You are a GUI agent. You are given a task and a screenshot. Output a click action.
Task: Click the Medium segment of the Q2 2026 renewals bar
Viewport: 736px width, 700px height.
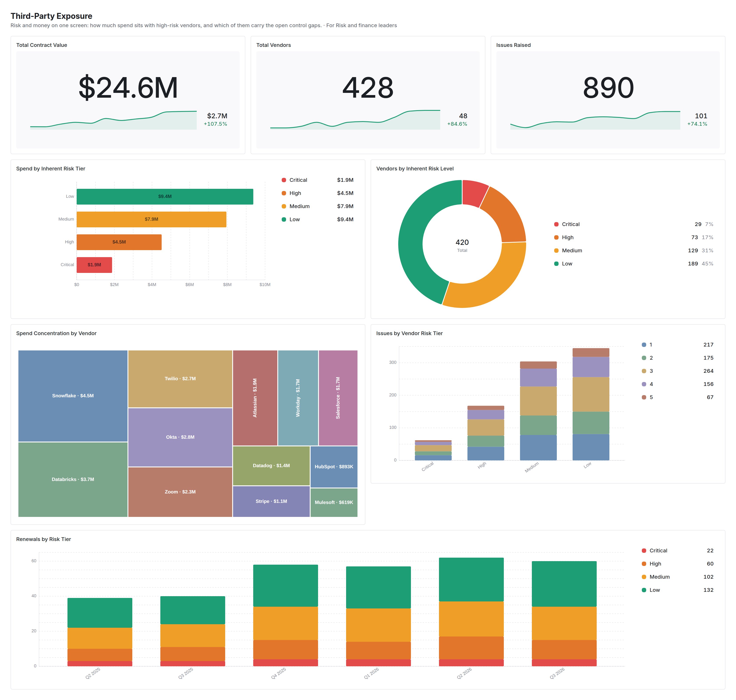471,619
